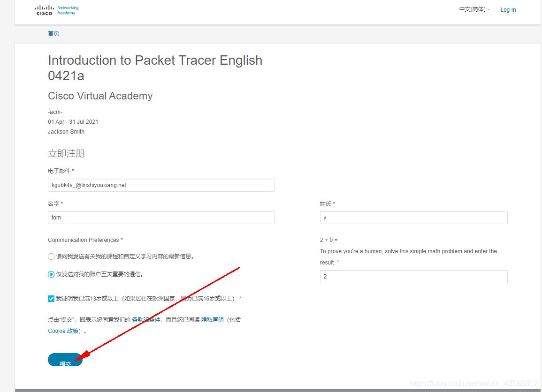Viewport: 542px width, 392px height.
Task: Select instructor name Jackson Smith
Action: pos(66,132)
